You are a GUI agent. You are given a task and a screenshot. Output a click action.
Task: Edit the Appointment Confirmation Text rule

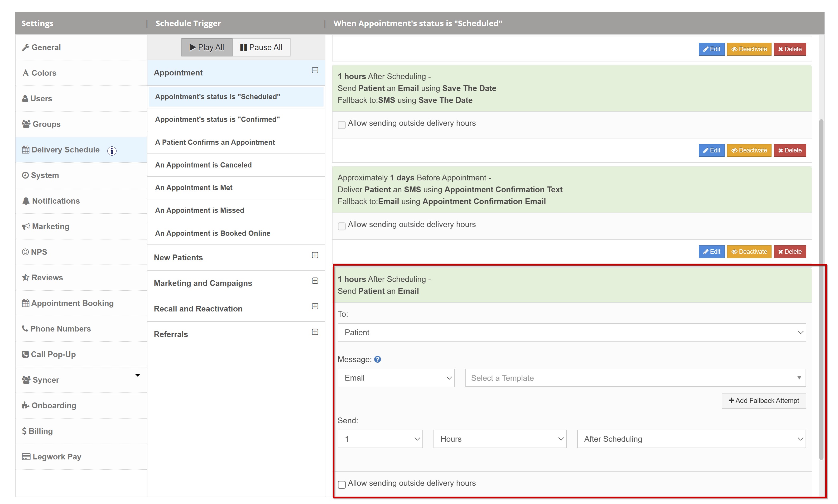click(711, 252)
